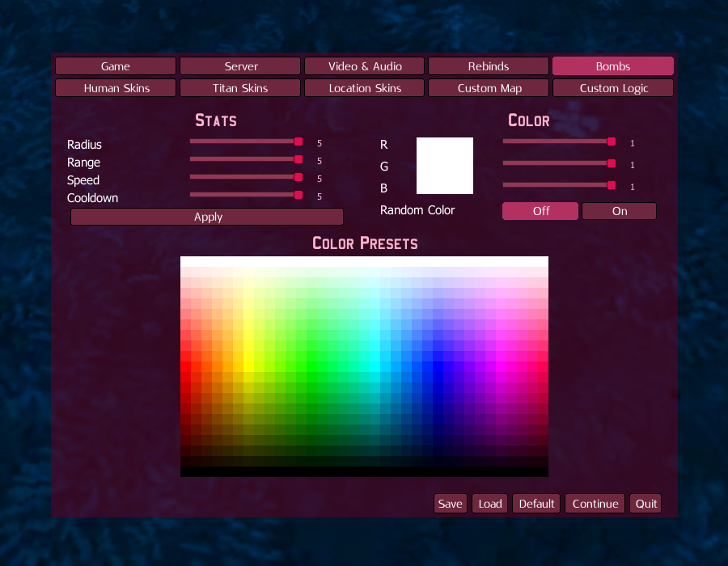
Task: Open the Game settings tab
Action: point(116,65)
